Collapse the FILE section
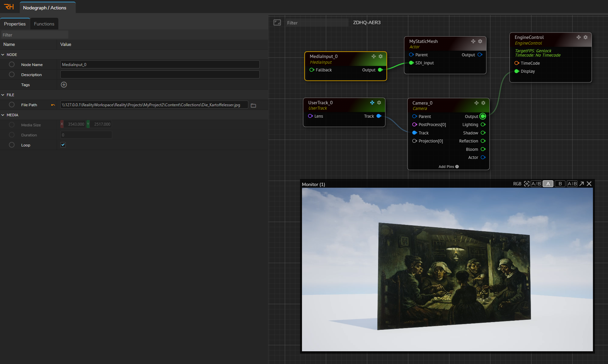The height and width of the screenshot is (364, 608). coord(3,95)
